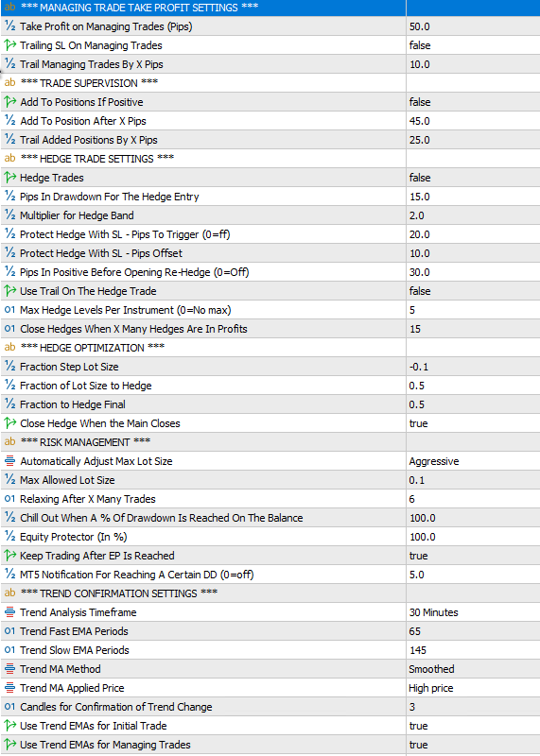Viewport: 540px width, 756px height.
Task: Select the Equity Protector (In %) label
Action: pos(74,537)
